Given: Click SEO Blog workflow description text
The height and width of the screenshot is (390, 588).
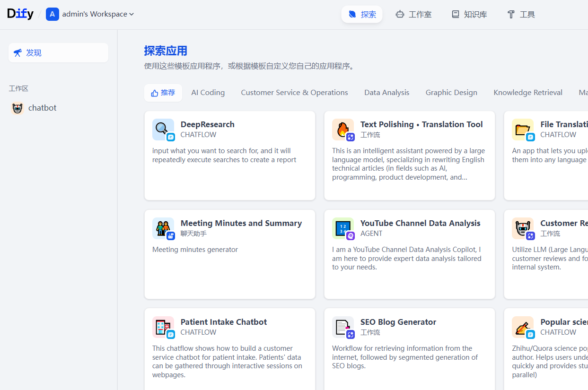Looking at the screenshot, I should [405, 357].
